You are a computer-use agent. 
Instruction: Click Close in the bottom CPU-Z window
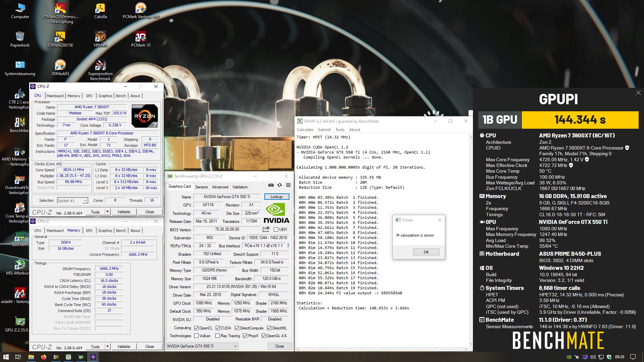point(150,347)
